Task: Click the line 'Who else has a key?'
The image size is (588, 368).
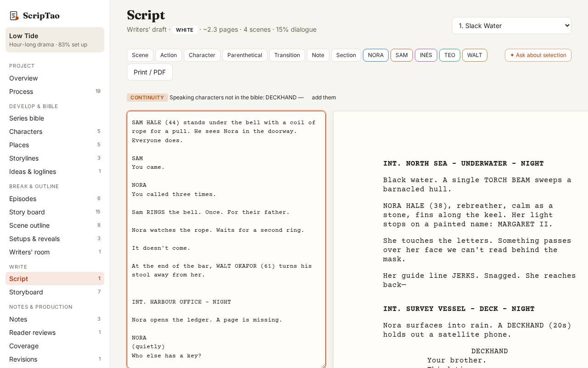Action: pyautogui.click(x=167, y=356)
